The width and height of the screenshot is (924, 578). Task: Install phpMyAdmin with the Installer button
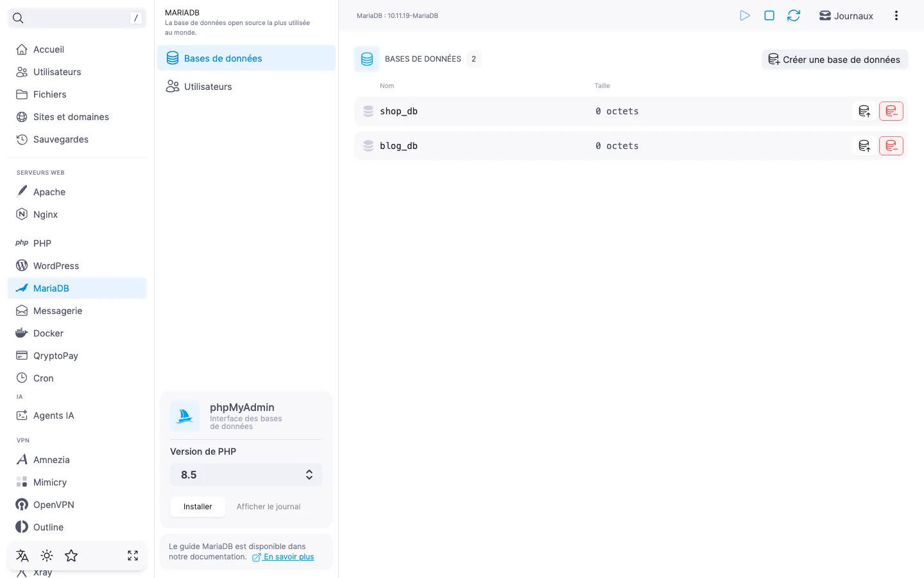click(198, 507)
